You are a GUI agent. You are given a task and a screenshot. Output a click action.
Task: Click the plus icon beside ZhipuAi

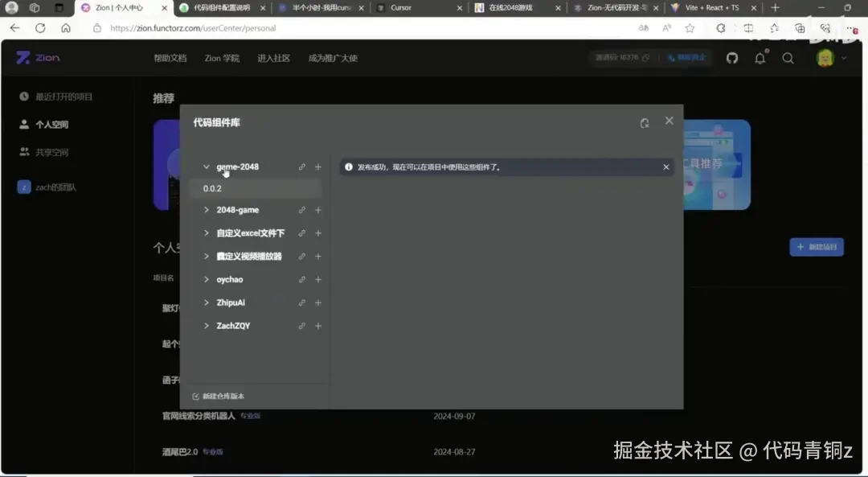click(x=317, y=302)
